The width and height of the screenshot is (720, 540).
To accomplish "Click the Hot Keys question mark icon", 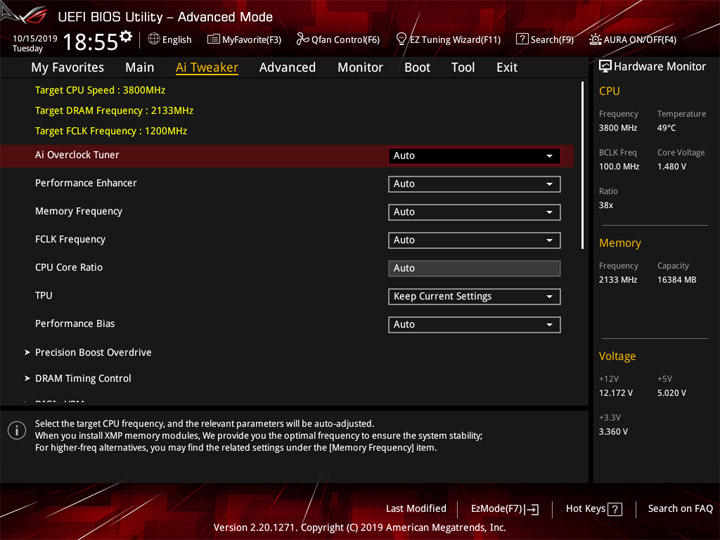I will tap(615, 509).
